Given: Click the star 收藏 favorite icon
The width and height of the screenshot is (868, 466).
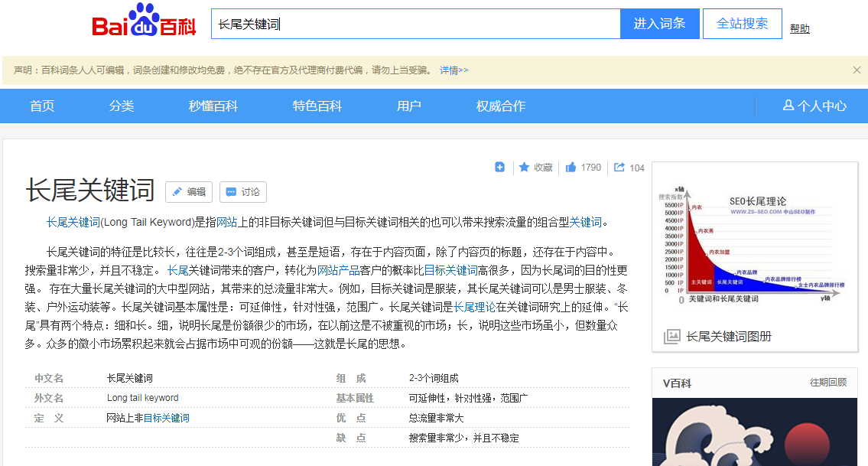Looking at the screenshot, I should tap(525, 168).
